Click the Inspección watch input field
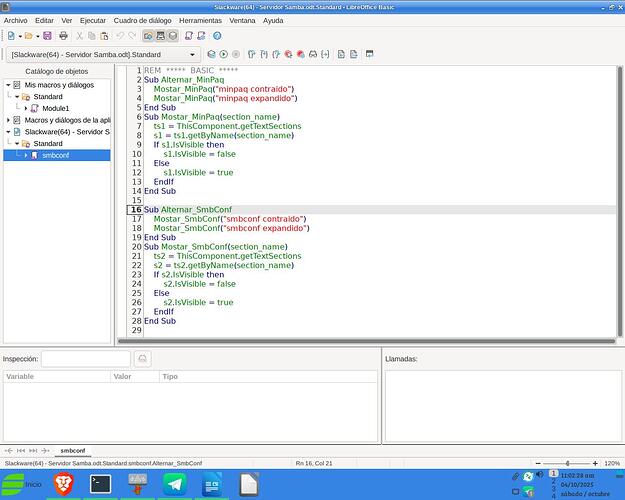Screen dimensions: 625x500 [85, 358]
